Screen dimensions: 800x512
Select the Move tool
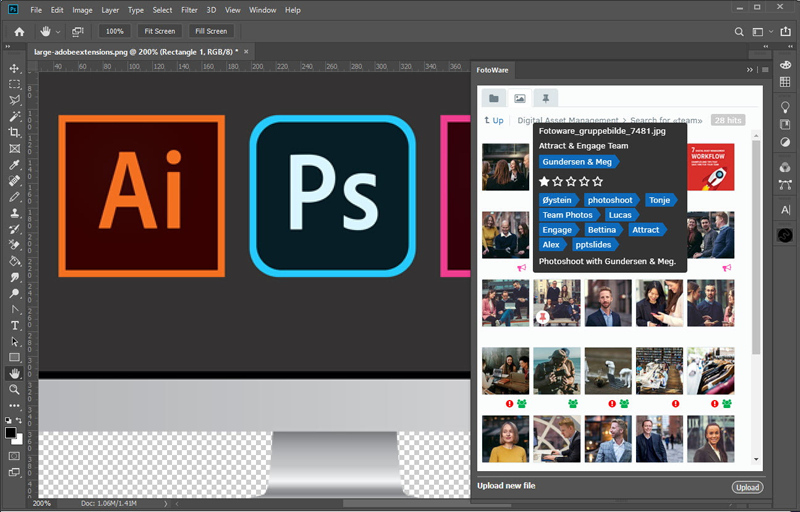coord(14,68)
